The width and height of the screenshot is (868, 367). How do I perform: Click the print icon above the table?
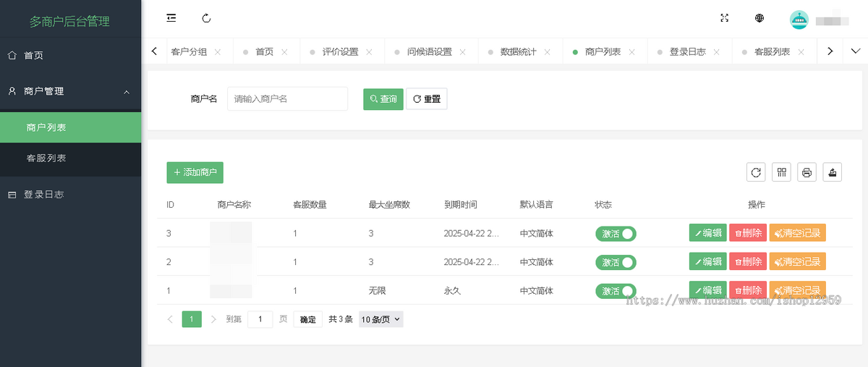(807, 172)
